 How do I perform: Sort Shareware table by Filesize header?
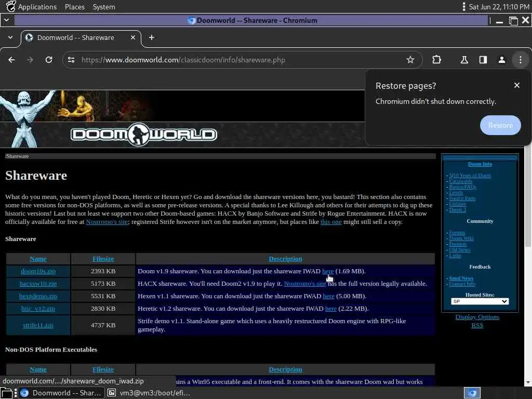(x=103, y=259)
